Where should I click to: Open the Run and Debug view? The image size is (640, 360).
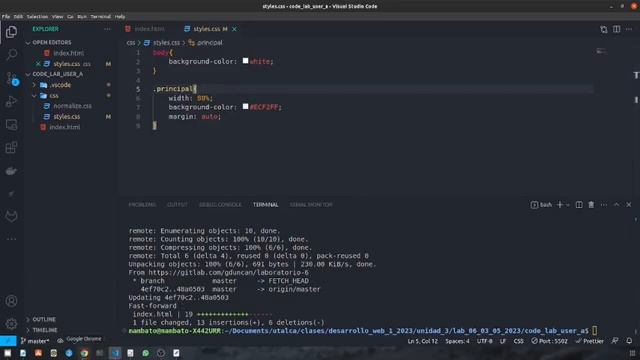click(11, 101)
